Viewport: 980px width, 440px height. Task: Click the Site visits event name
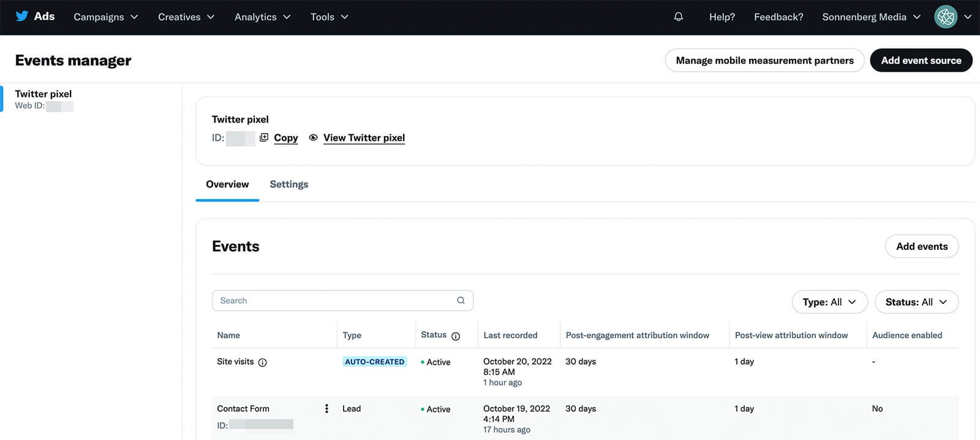[235, 362]
